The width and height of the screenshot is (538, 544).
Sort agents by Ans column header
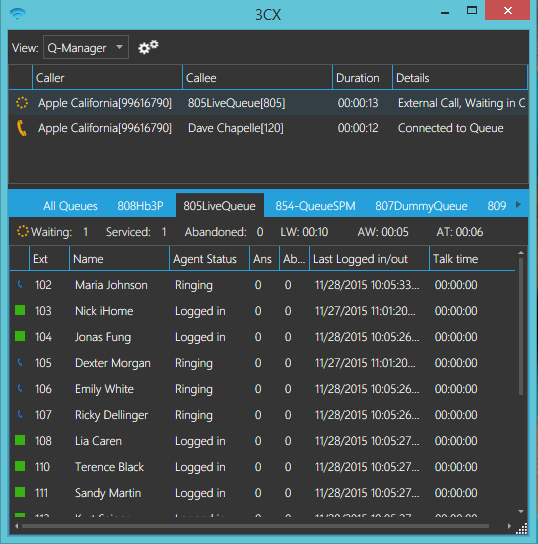pyautogui.click(x=264, y=259)
